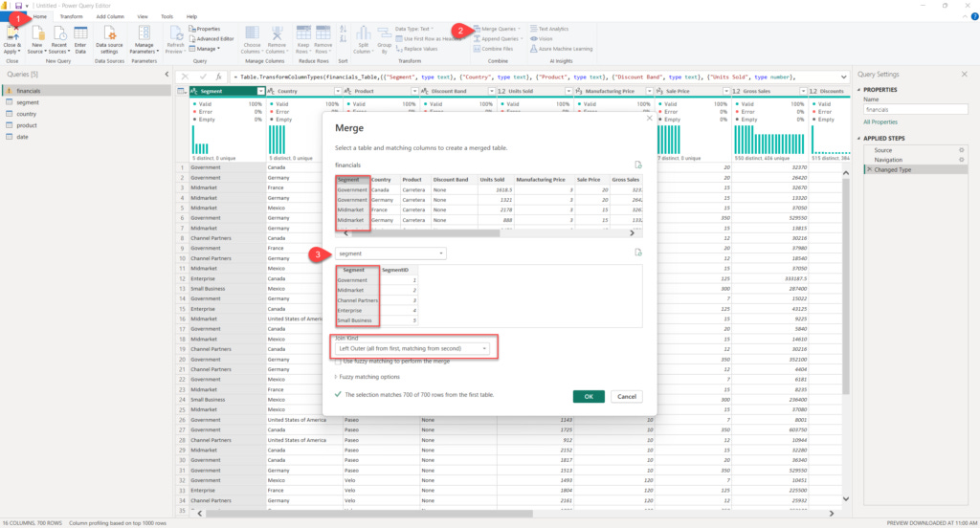The height and width of the screenshot is (528, 980).
Task: Expand the formula bar with the chevron
Action: tap(844, 77)
